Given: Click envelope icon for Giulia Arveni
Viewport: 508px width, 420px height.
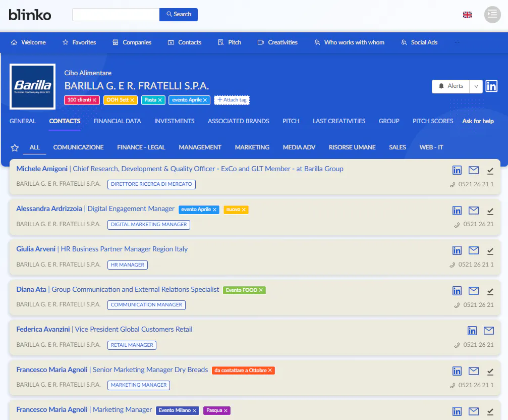Looking at the screenshot, I should coord(473,250).
